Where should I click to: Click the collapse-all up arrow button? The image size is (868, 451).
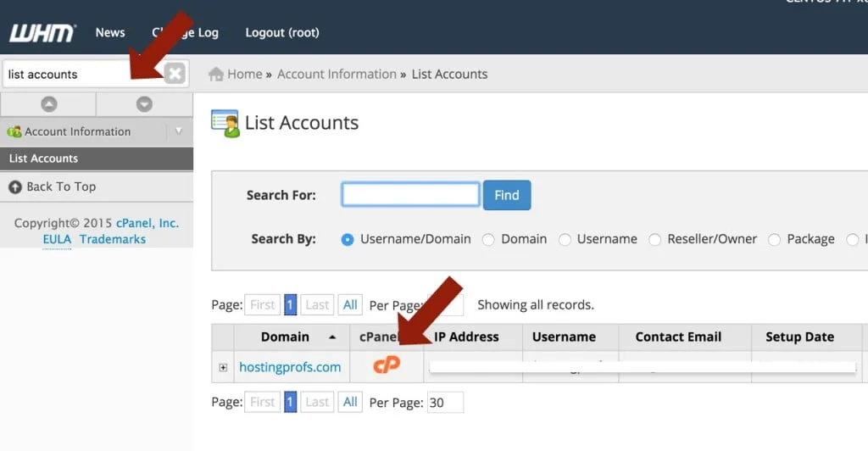(48, 104)
